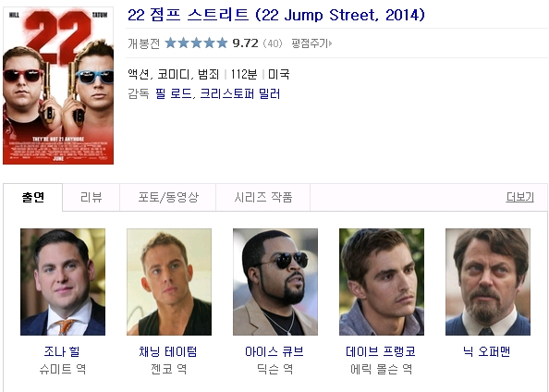
Task: Click the 닉 오퍼맨 name link
Action: pos(487,351)
